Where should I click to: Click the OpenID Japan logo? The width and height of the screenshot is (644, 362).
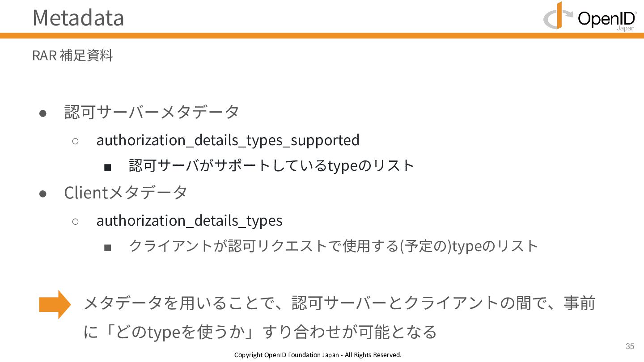[590, 17]
